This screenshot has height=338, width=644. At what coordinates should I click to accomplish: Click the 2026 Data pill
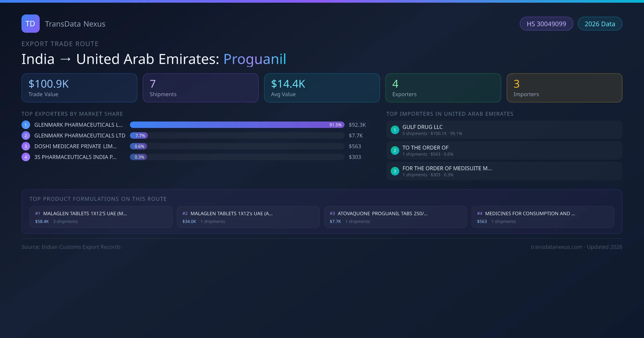click(x=600, y=24)
